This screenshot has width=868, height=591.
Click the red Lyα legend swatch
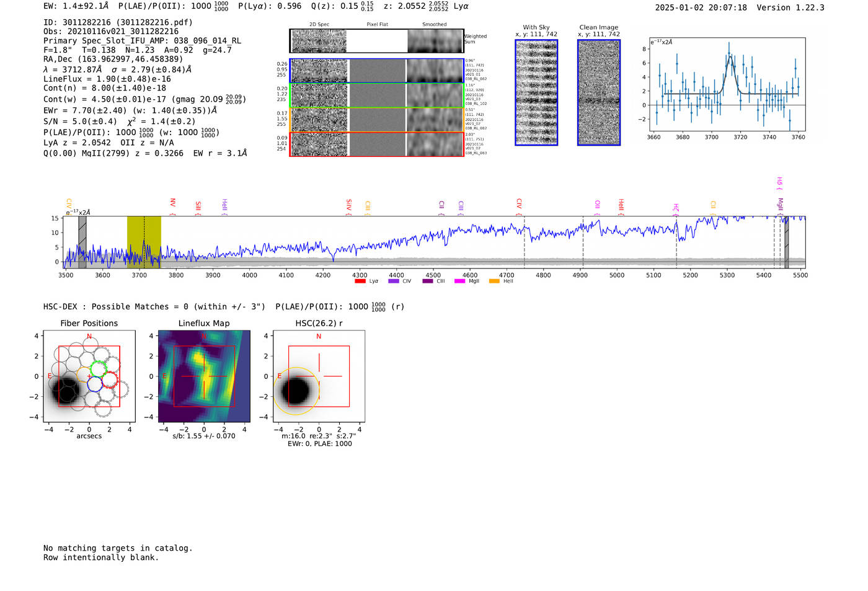[x=360, y=282]
